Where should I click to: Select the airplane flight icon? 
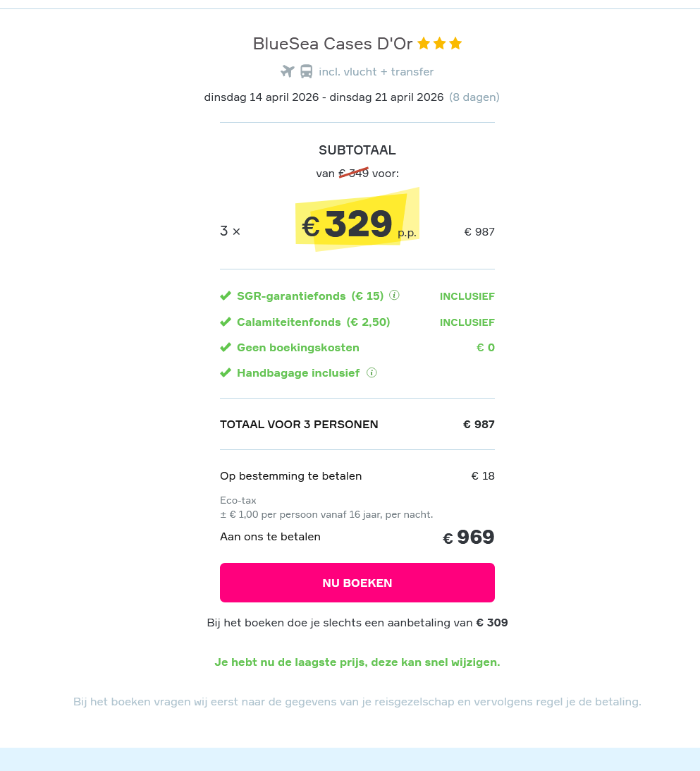pyautogui.click(x=286, y=71)
